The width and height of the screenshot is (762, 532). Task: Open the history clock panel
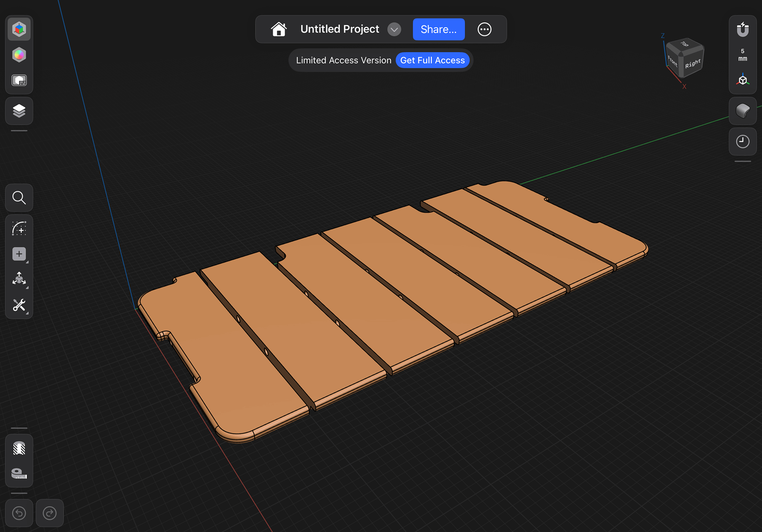(743, 141)
